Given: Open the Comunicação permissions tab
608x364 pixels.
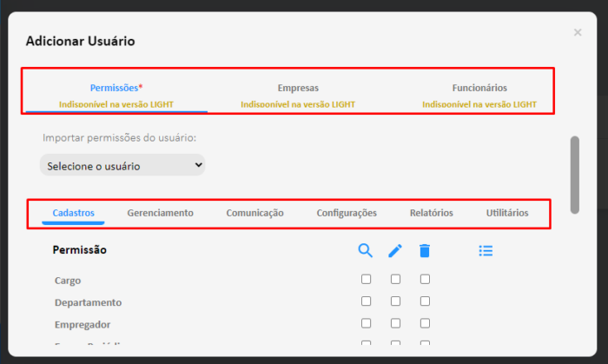Looking at the screenshot, I should coord(254,213).
